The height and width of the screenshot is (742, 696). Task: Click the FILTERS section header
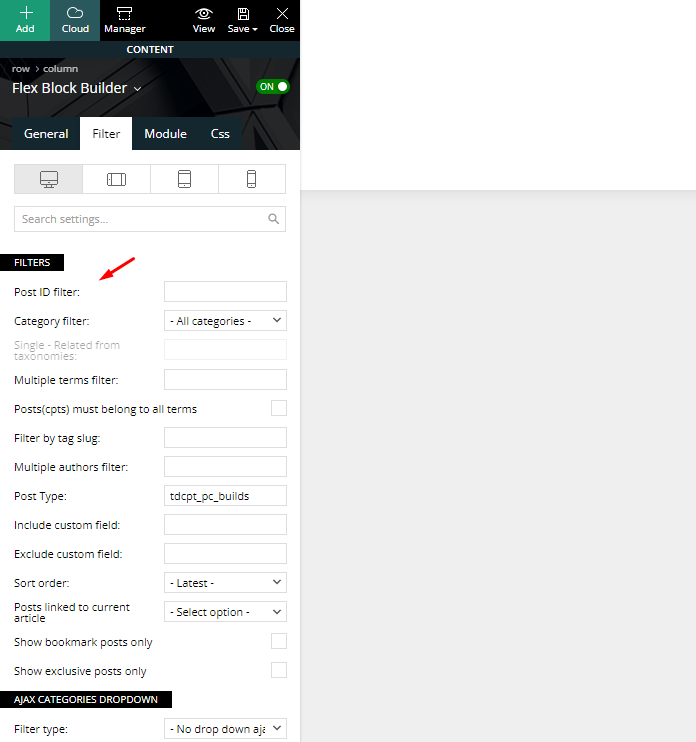32,263
